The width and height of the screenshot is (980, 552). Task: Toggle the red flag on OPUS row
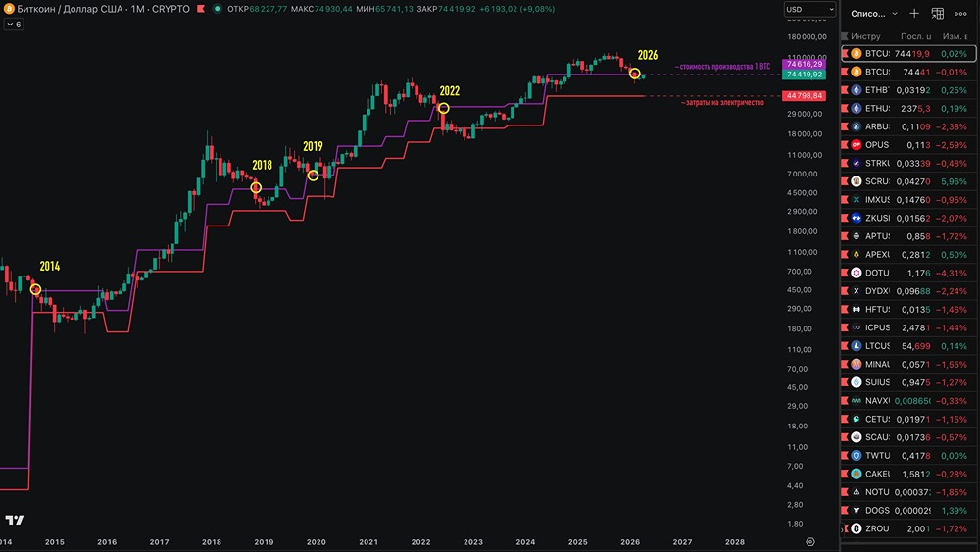845,144
